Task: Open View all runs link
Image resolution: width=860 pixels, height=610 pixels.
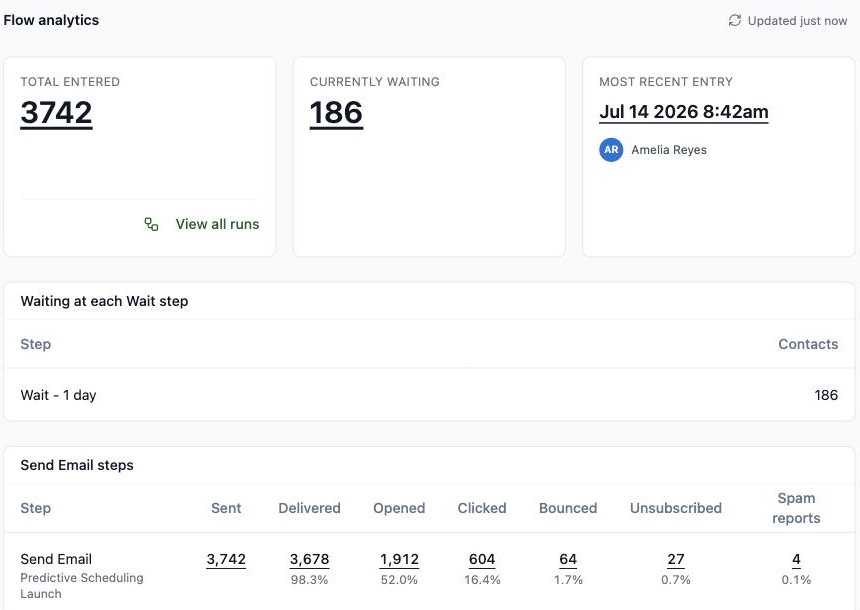Action: (217, 224)
